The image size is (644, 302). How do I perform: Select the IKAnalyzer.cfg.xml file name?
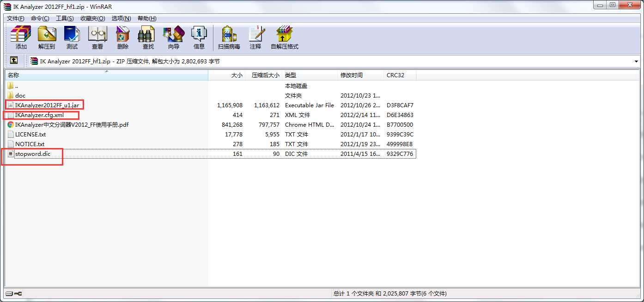(x=39, y=115)
